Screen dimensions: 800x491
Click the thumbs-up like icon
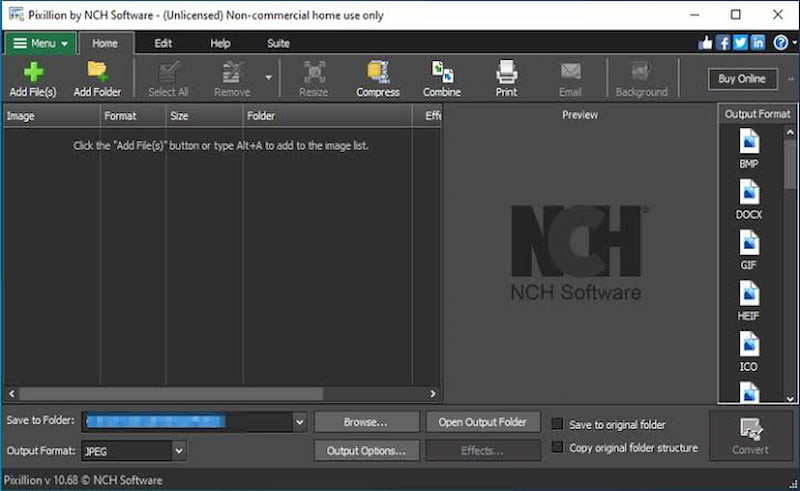(705, 43)
